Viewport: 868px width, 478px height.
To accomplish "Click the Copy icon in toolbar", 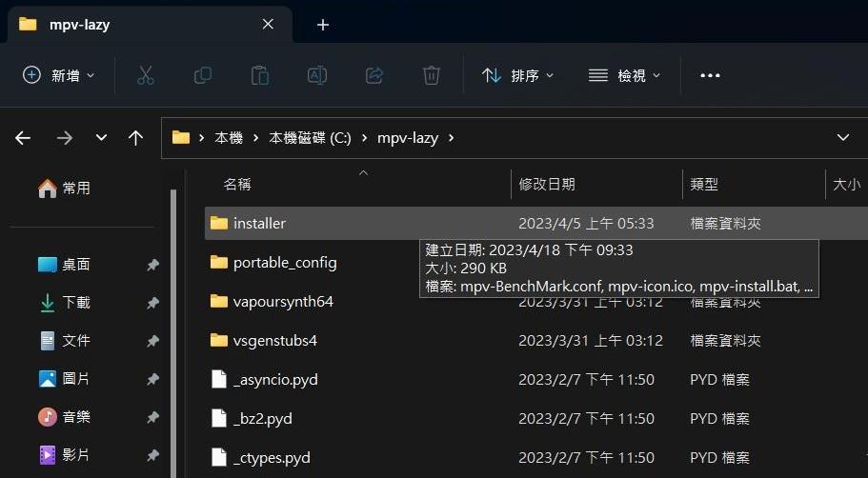I will tap(203, 75).
